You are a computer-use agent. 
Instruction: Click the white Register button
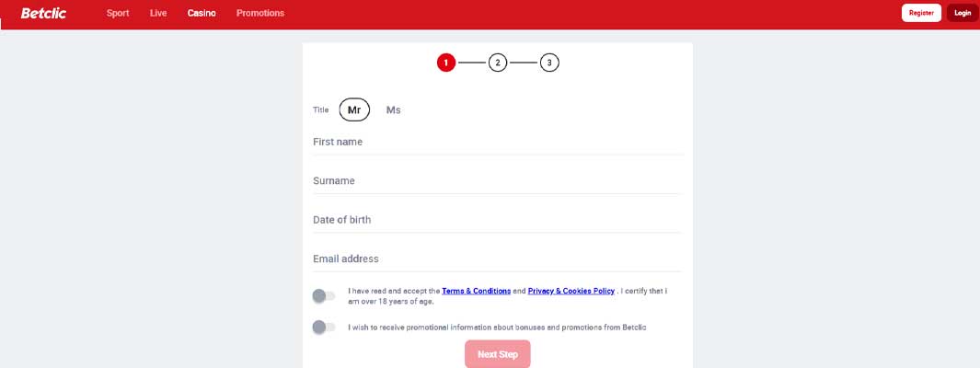tap(921, 13)
